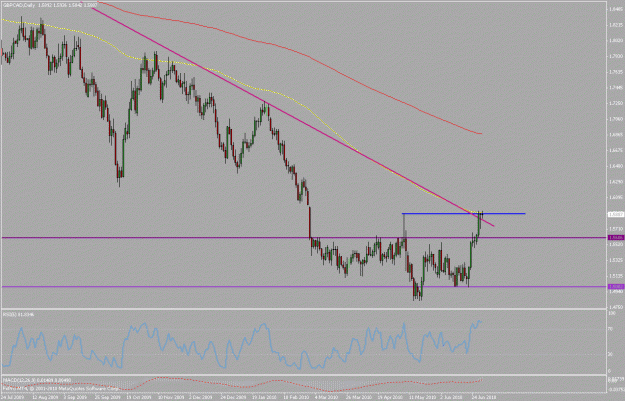
Task: Click the RSI indicator label text
Action: pyautogui.click(x=19, y=315)
